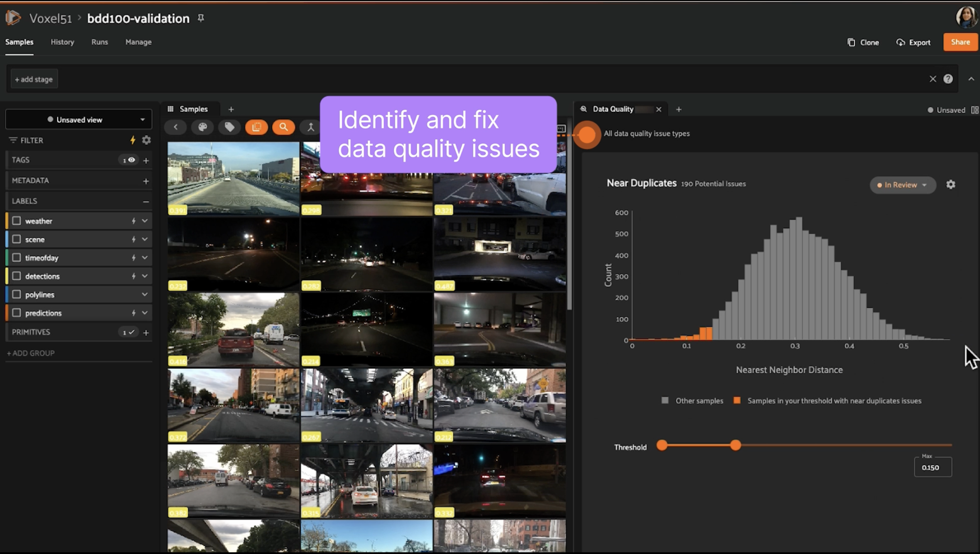Viewport: 980px width, 554px height.
Task: Open Near Duplicates settings gear
Action: pyautogui.click(x=950, y=185)
